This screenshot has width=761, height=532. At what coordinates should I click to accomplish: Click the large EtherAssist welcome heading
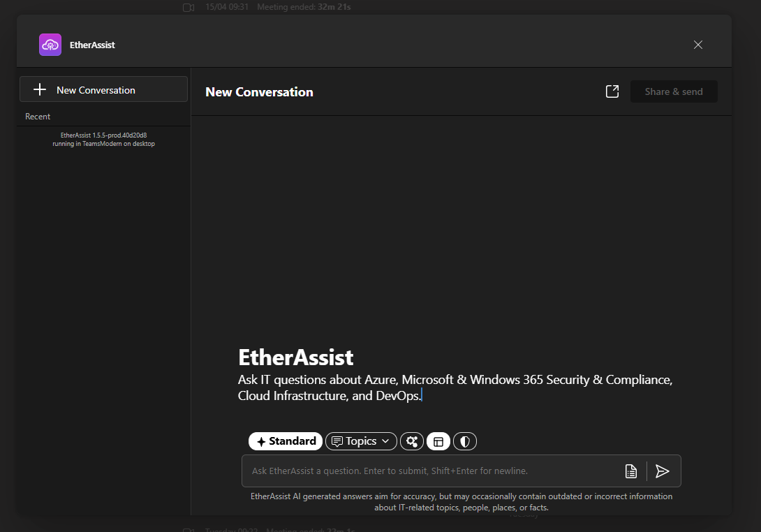coord(295,357)
